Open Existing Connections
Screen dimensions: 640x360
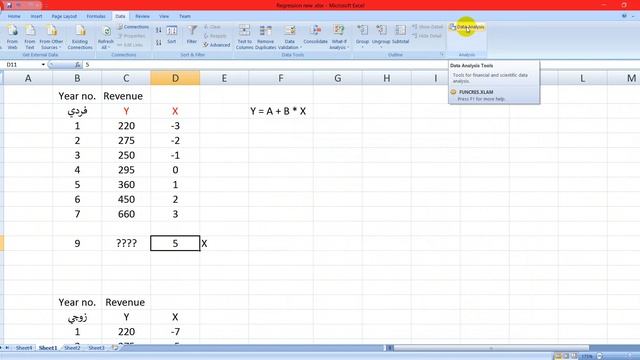pos(80,37)
